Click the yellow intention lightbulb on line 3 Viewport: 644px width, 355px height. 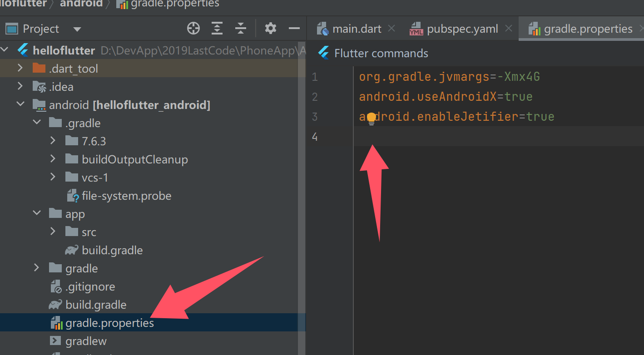point(372,119)
